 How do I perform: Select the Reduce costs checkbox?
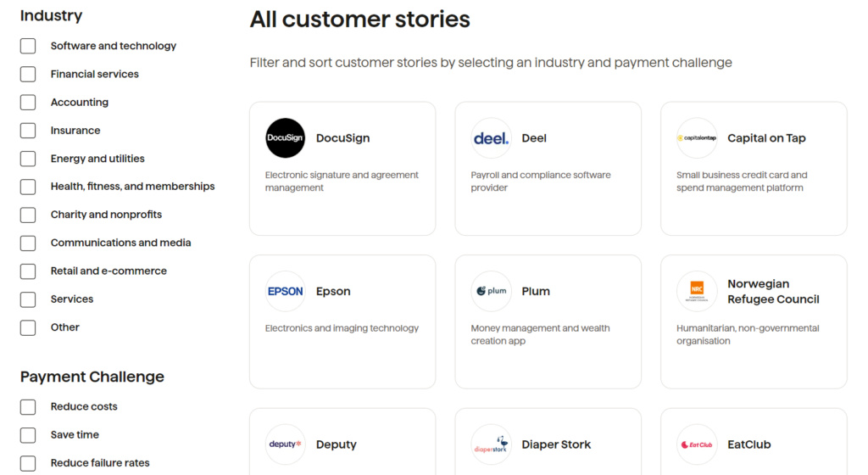pos(28,407)
